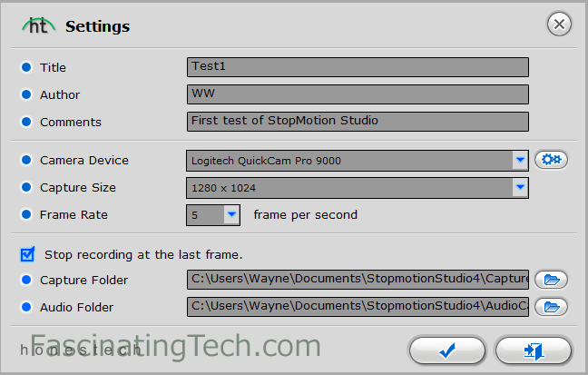The height and width of the screenshot is (375, 588).
Task: Confirm settings with the checkmark button
Action: [x=446, y=350]
